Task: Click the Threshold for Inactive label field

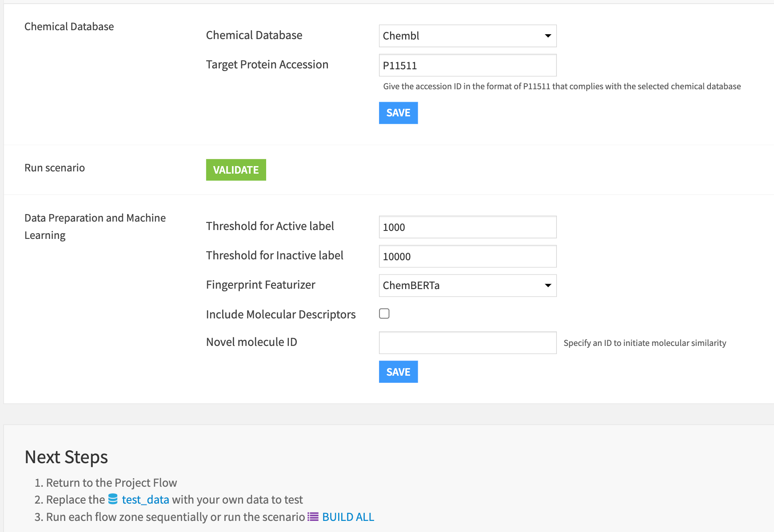Action: pyautogui.click(x=467, y=256)
